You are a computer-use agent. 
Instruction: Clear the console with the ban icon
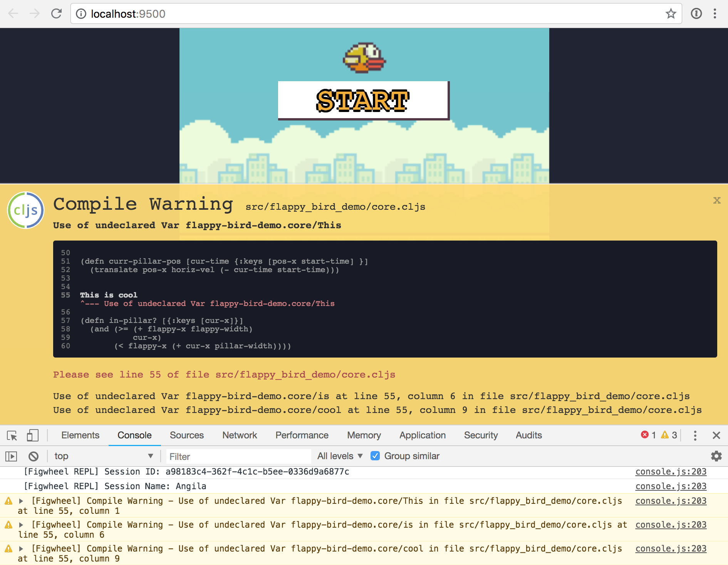[34, 456]
